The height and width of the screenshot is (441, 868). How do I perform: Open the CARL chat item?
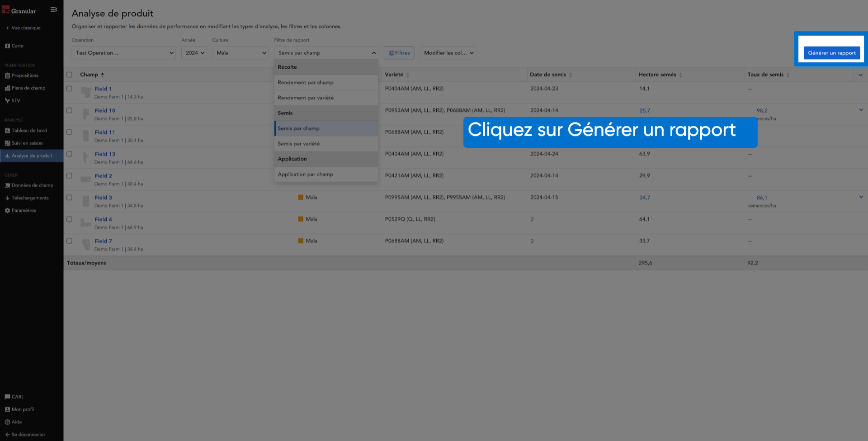[x=14, y=397]
